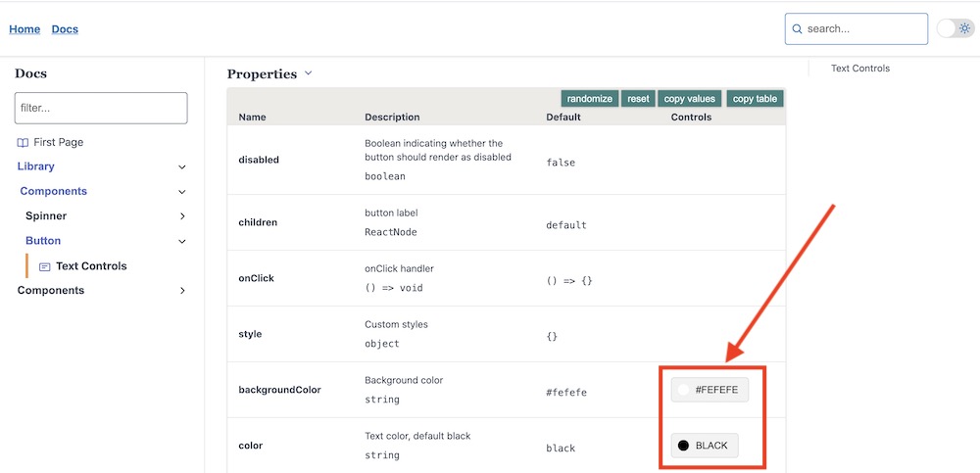Open the Docs link in header
This screenshot has width=980, height=473.
tap(65, 29)
